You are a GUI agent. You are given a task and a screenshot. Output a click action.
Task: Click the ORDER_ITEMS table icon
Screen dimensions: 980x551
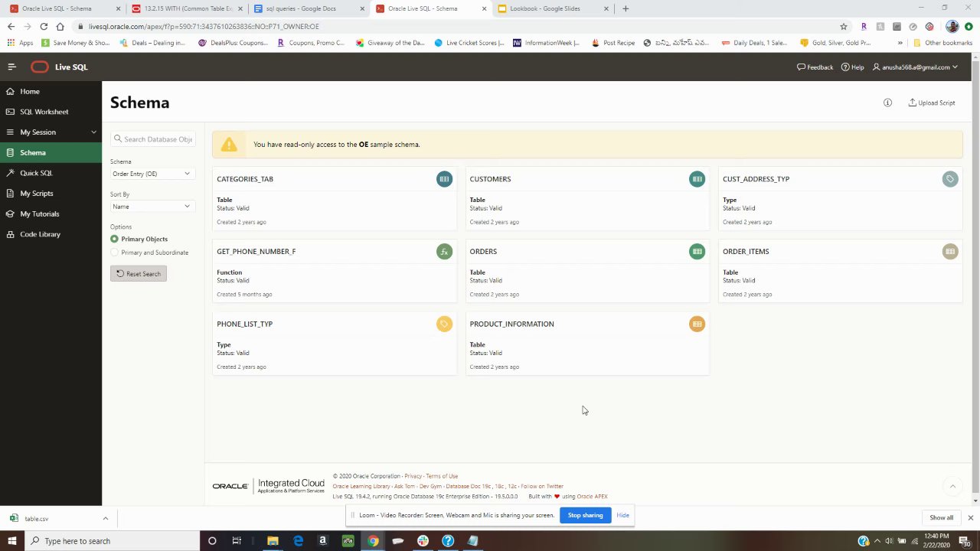[950, 252]
